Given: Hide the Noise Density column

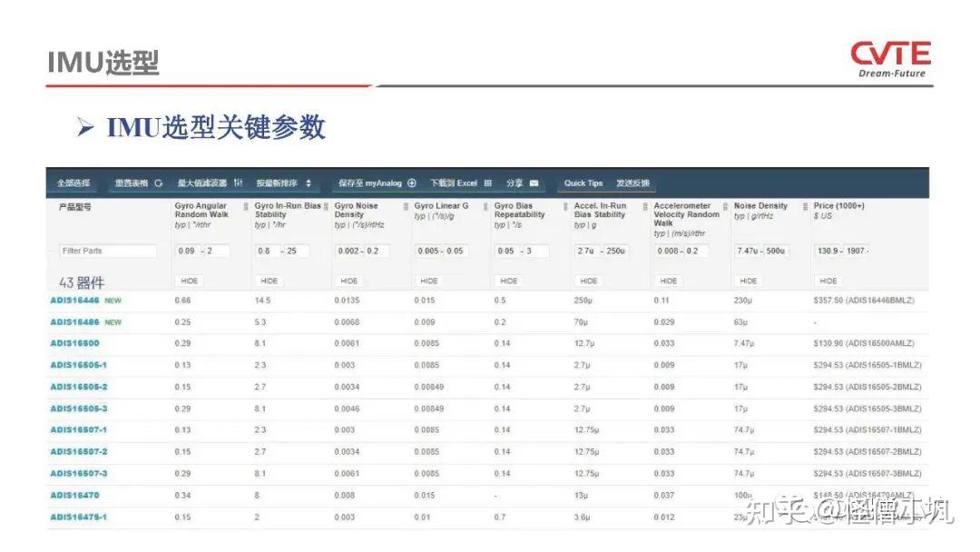Looking at the screenshot, I should point(747,281).
